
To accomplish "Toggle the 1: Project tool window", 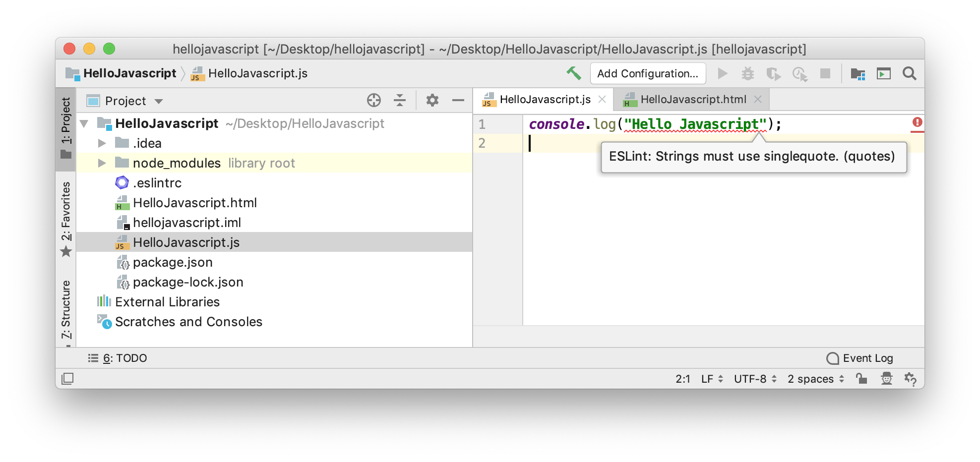I will click(66, 128).
